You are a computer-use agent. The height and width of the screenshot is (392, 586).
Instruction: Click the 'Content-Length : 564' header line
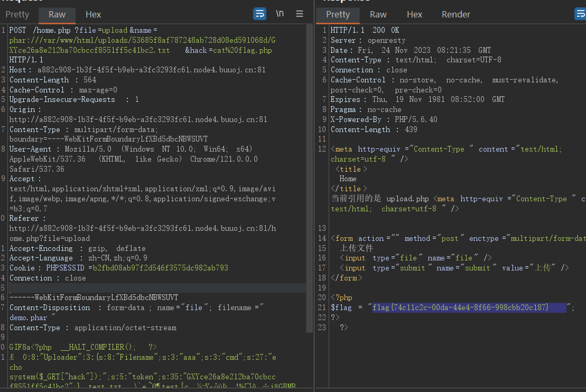tap(53, 80)
